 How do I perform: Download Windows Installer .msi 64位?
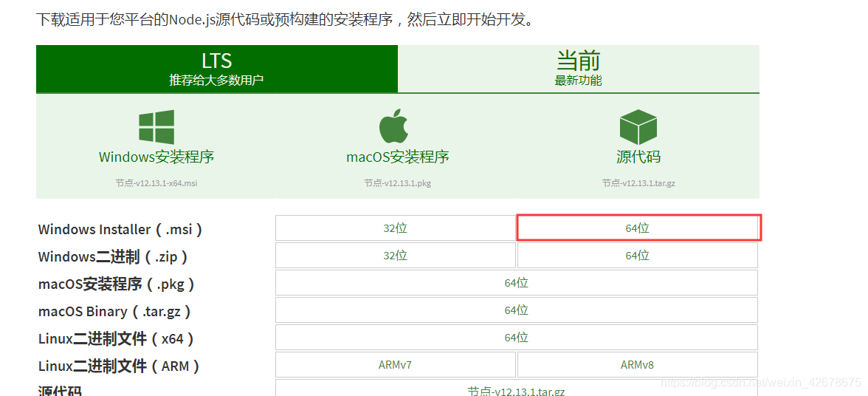coord(638,228)
